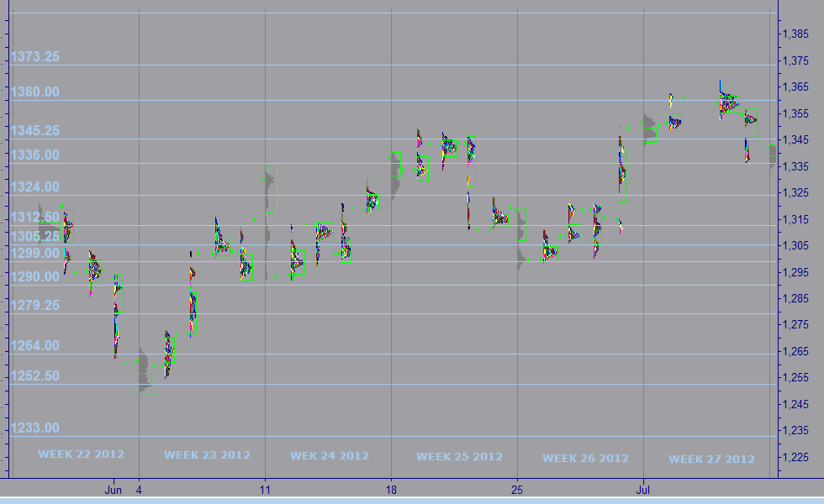
Task: Select the 1264.00 level label
Action: tap(35, 345)
